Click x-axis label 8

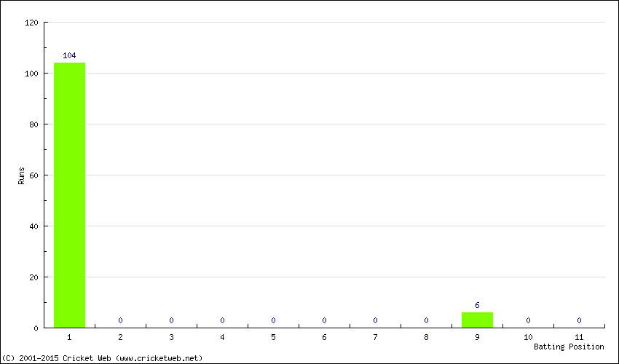pos(426,337)
